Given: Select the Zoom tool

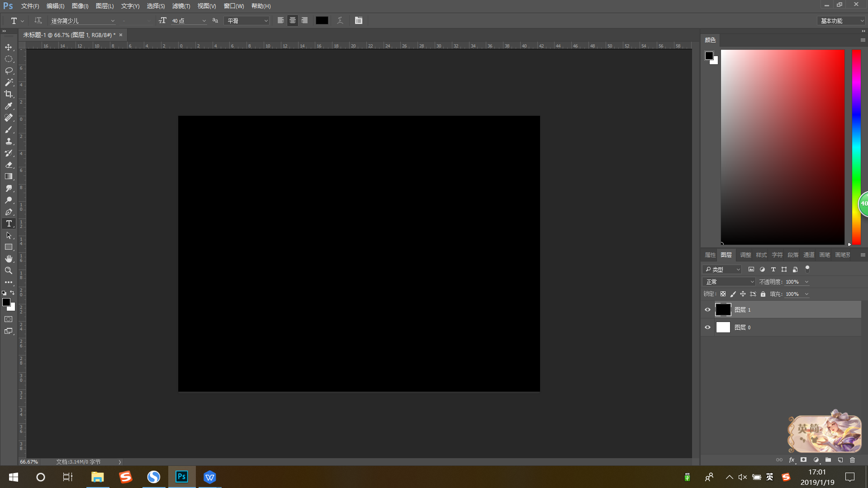Looking at the screenshot, I should click(x=9, y=270).
